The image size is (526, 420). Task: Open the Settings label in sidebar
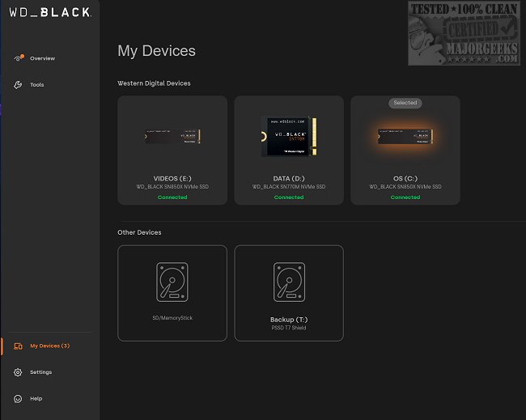click(x=41, y=372)
